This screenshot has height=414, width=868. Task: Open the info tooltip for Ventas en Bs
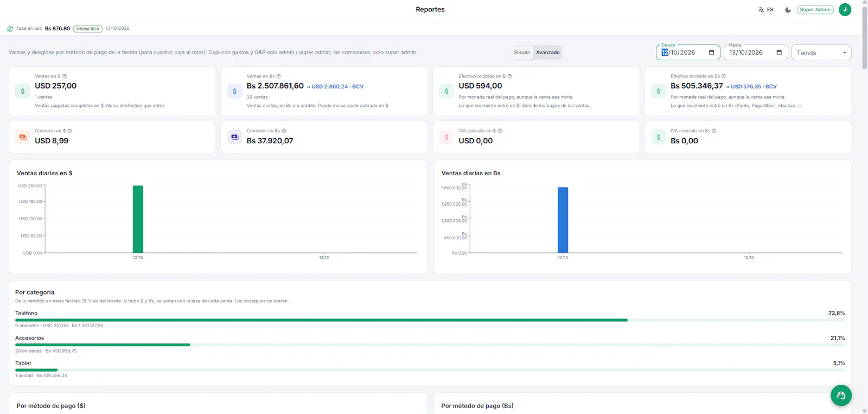279,77
